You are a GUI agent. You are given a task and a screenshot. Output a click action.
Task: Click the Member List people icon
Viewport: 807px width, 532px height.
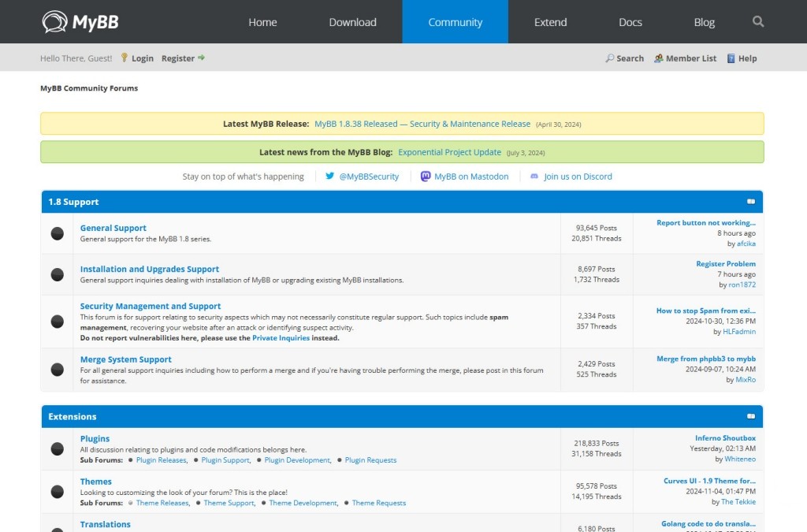coord(658,58)
